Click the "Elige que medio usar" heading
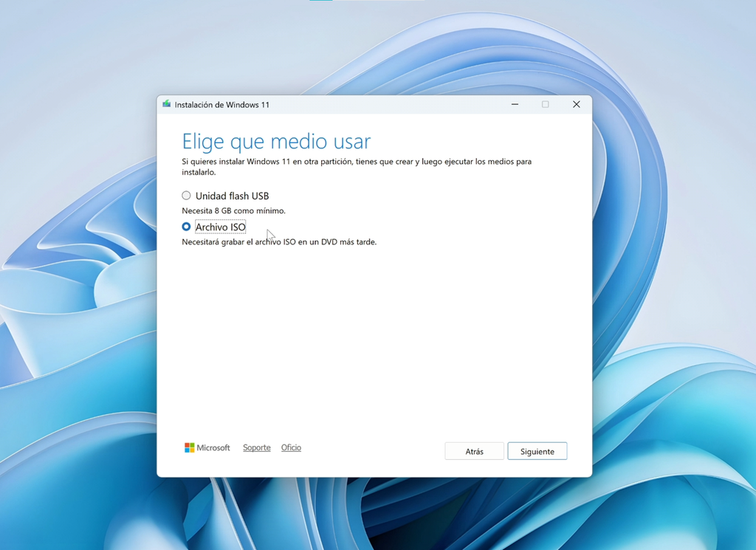756x550 pixels. 276,141
